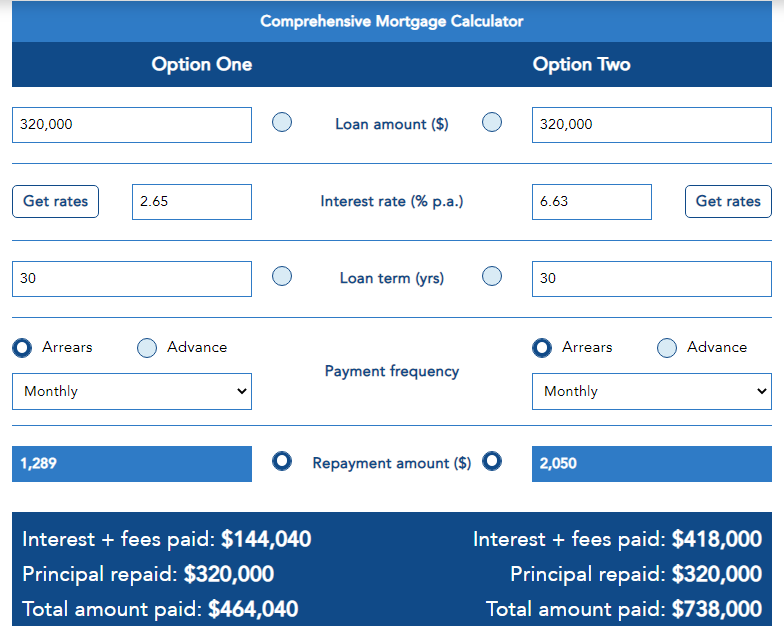This screenshot has width=784, height=626.
Task: Click Get rates button for Option Two
Action: click(x=728, y=201)
